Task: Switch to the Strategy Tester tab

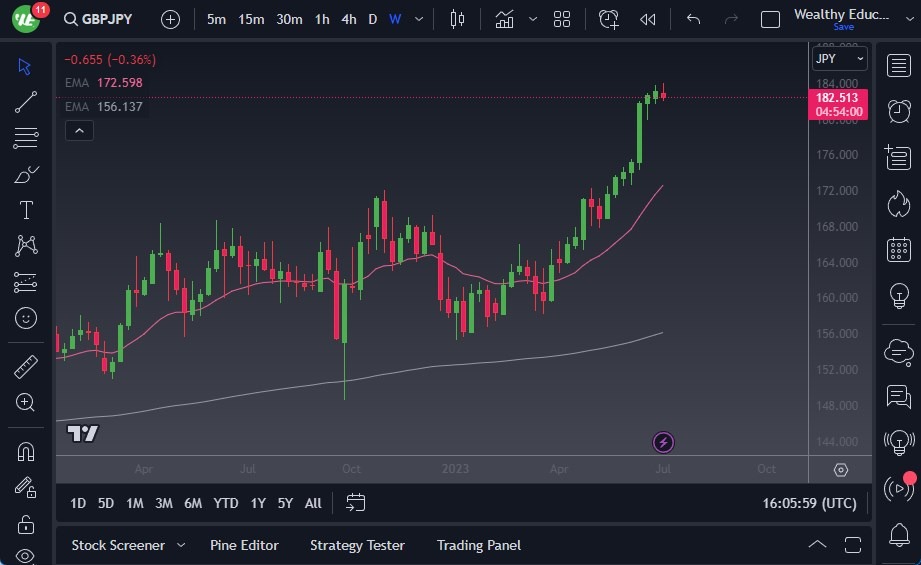Action: click(357, 545)
